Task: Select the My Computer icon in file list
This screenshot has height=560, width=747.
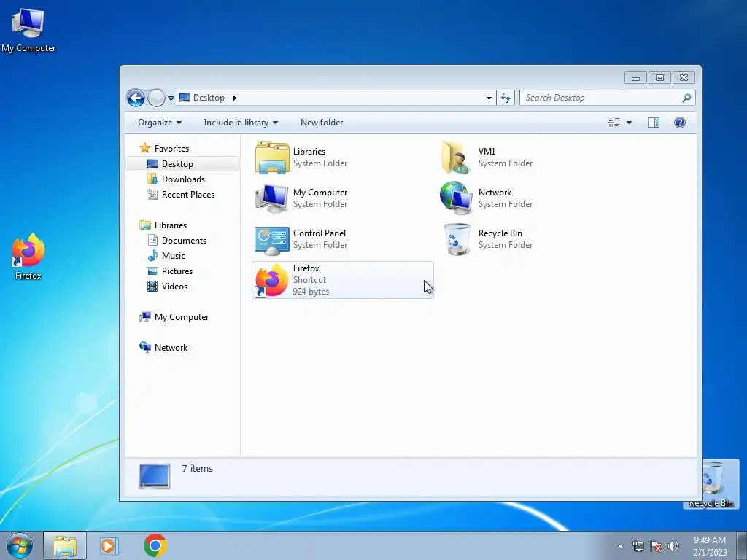Action: (271, 198)
